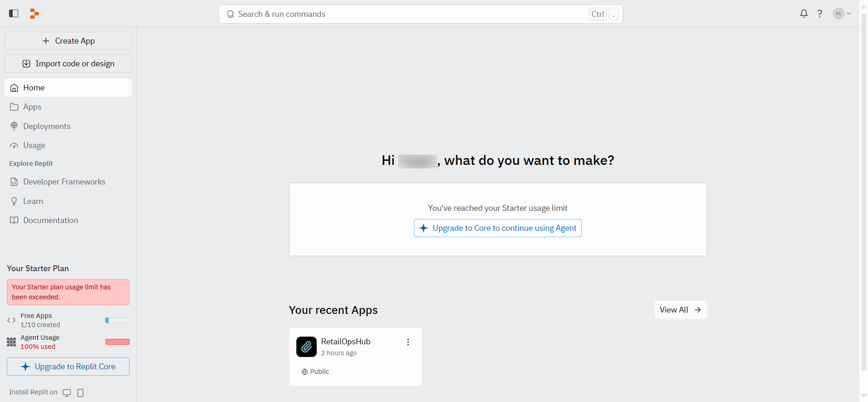Click the Learn lightbulb icon
868x402 pixels.
click(14, 201)
